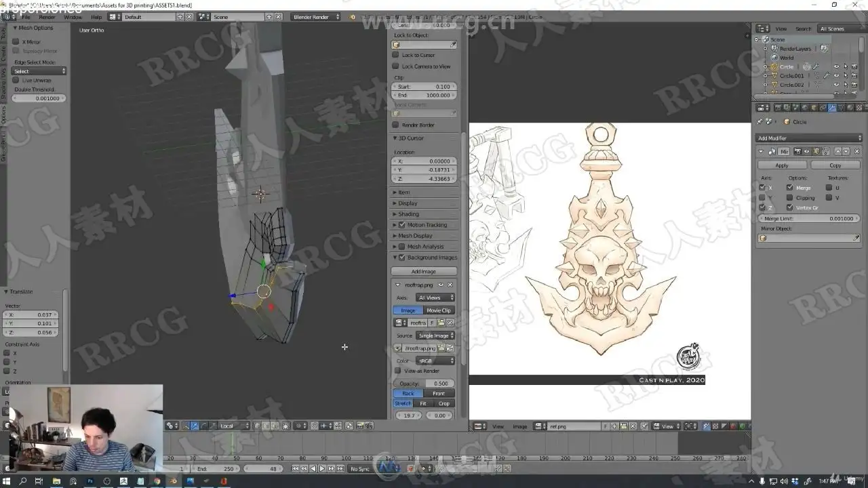Toggle Mirror modifier render camera icon

click(797, 151)
